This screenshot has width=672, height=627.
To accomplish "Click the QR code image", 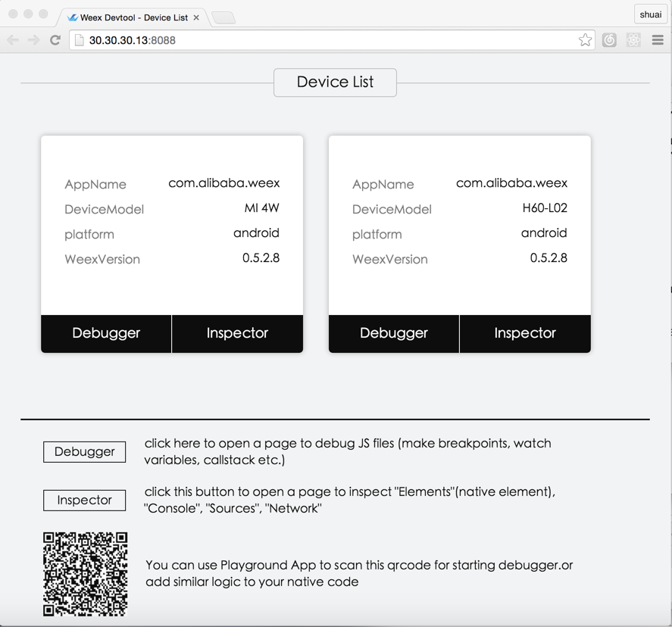I will tap(85, 573).
